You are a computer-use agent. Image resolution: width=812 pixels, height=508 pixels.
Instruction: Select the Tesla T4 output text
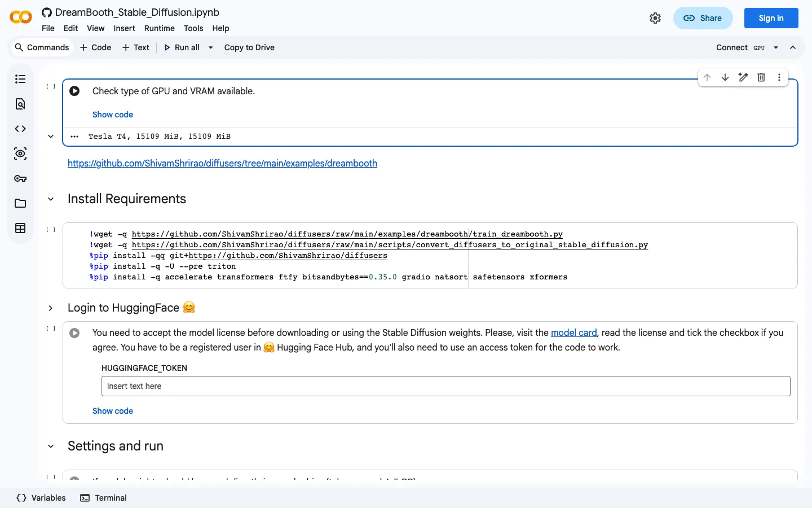[x=160, y=137]
